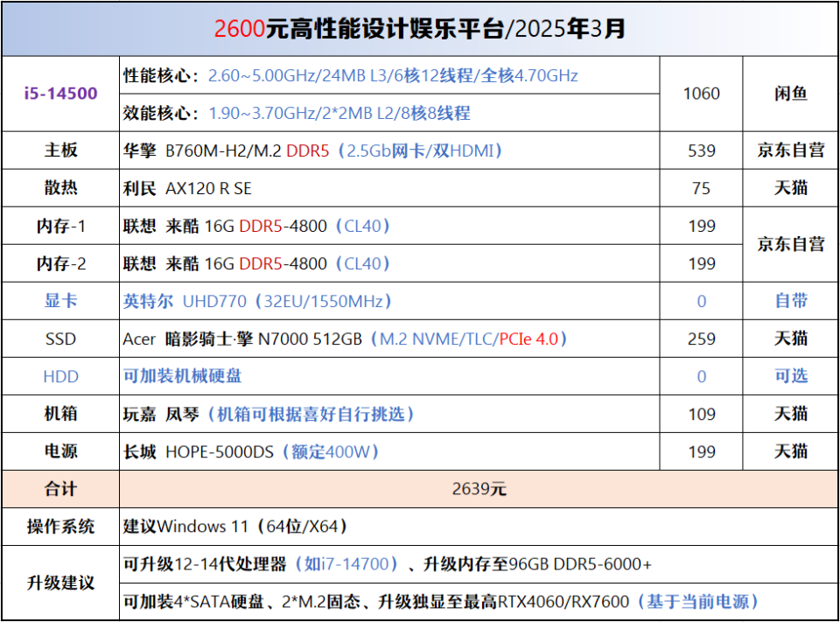Click "京东自营" beside the memory rows

(791, 244)
